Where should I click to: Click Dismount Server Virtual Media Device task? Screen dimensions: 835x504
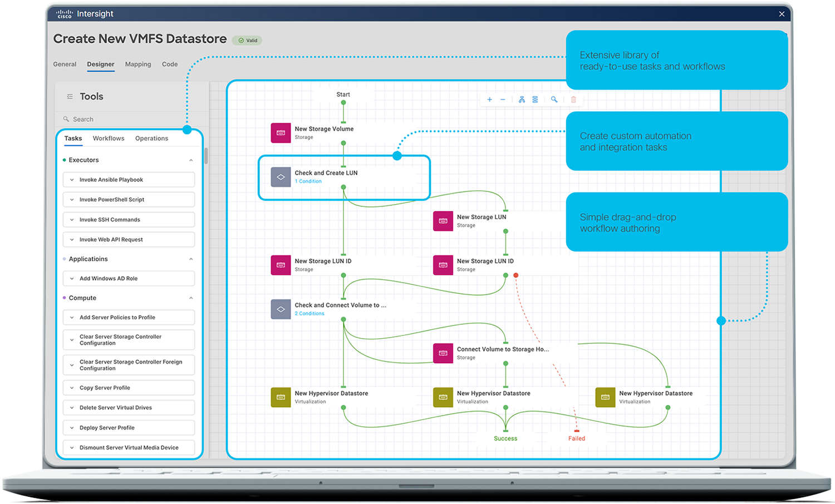tap(129, 448)
